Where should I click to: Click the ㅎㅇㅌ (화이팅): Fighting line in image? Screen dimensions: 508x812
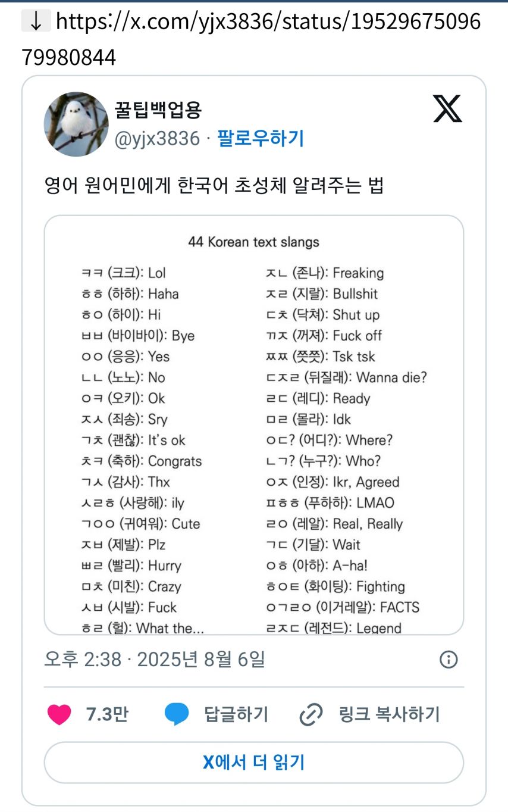pos(335,587)
